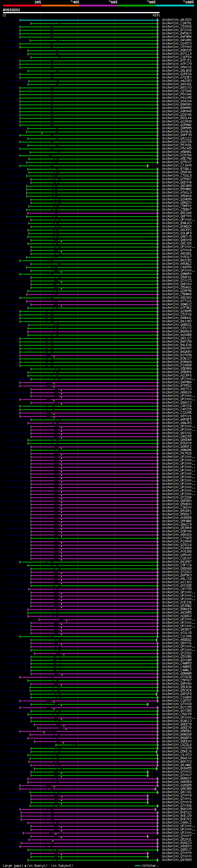Select hit UniRef100_Q7ZZQ4
This screenshot has width=197, height=868.
[x=177, y=498]
